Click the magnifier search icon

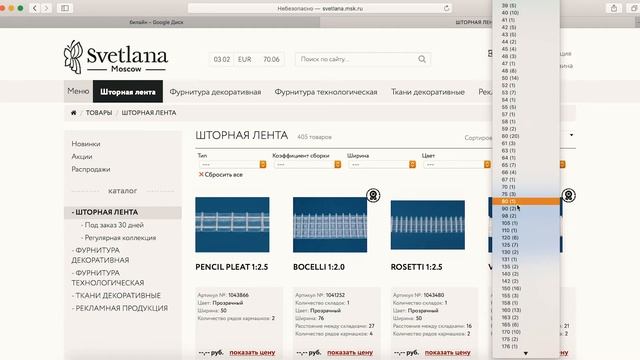pos(422,59)
